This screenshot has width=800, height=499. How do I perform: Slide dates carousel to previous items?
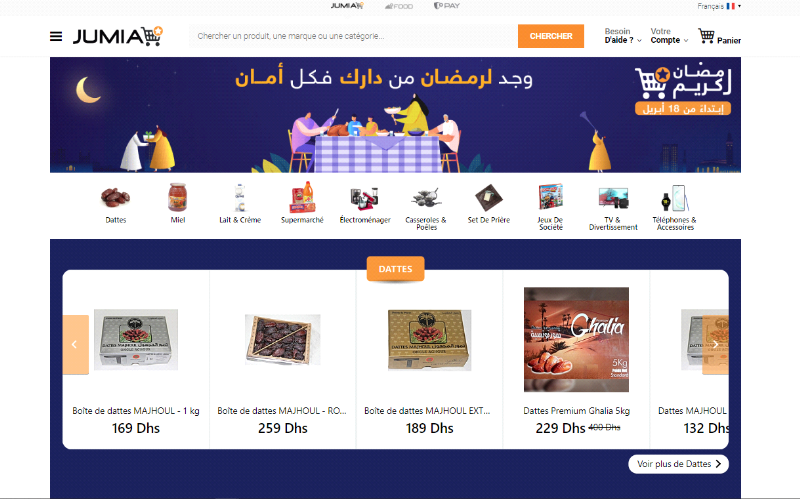point(76,344)
